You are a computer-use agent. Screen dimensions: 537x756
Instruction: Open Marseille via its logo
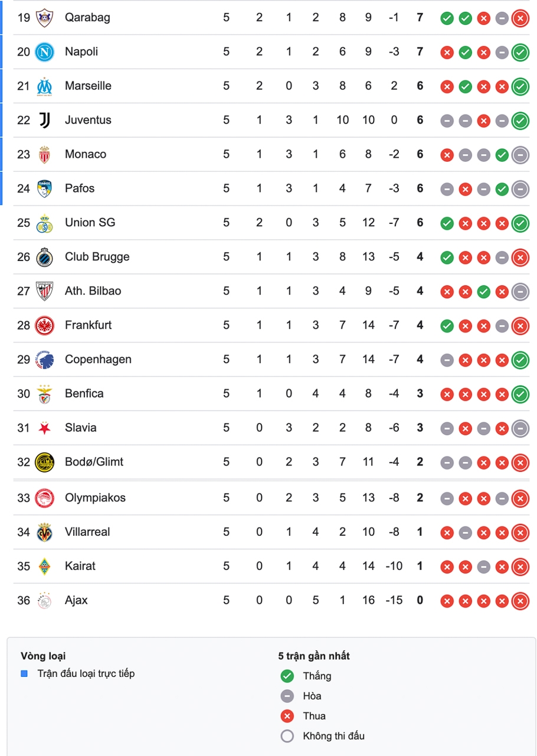(44, 86)
